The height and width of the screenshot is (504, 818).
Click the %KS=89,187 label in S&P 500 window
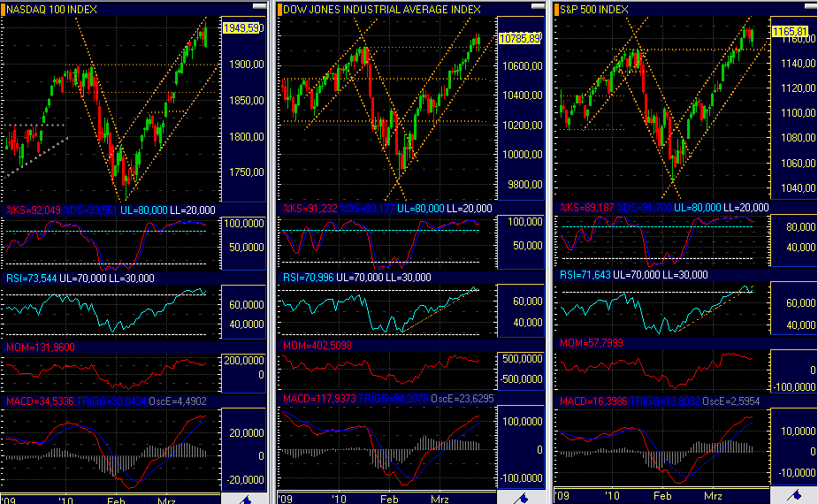coord(587,208)
